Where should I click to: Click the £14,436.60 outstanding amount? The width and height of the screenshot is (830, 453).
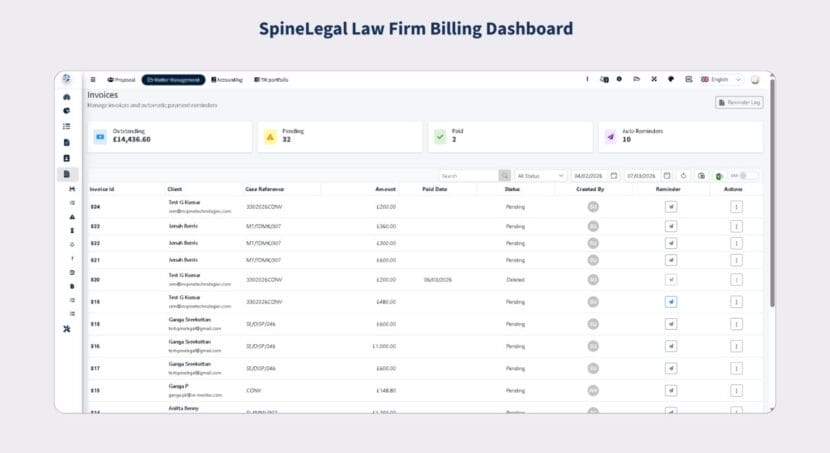pyautogui.click(x=131, y=140)
